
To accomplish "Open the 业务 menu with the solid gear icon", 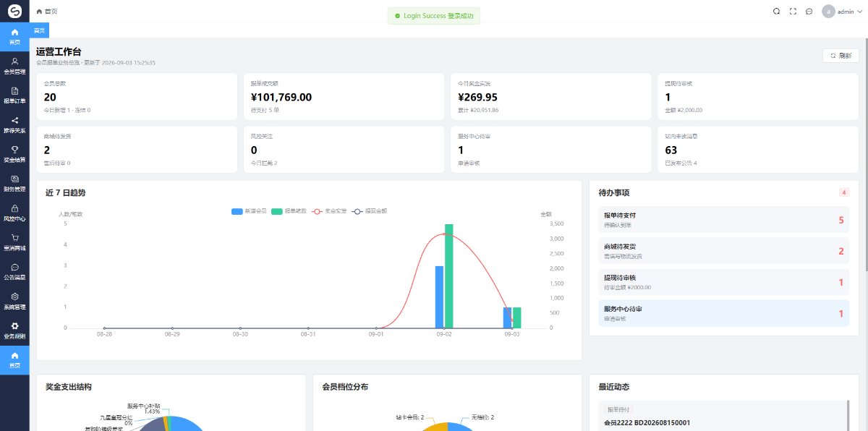I will click(14, 330).
